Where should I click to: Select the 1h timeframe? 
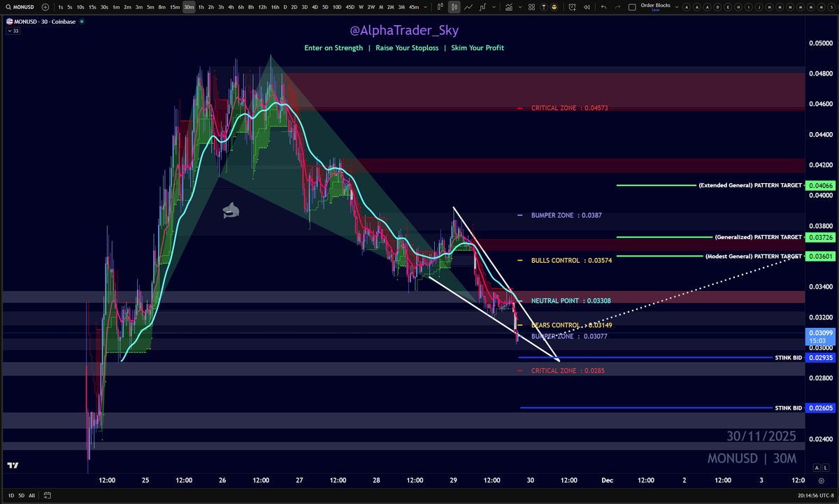click(x=201, y=7)
